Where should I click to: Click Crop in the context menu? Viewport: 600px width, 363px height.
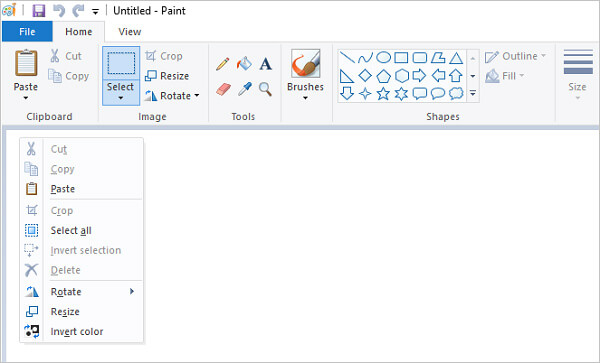click(82, 210)
